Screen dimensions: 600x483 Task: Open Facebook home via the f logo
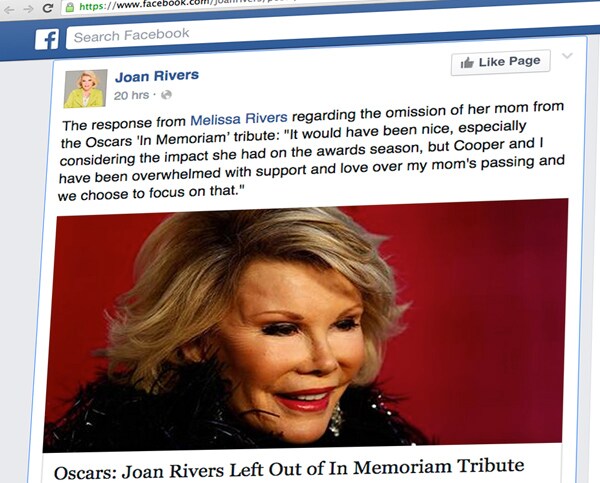[47, 39]
